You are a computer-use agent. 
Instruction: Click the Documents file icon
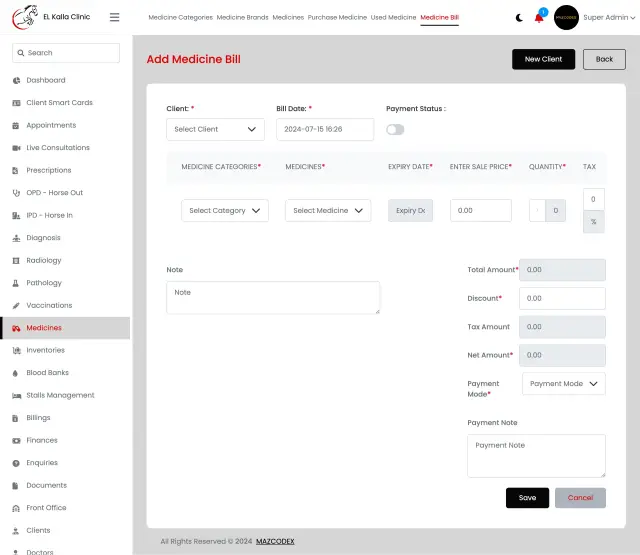click(x=15, y=486)
